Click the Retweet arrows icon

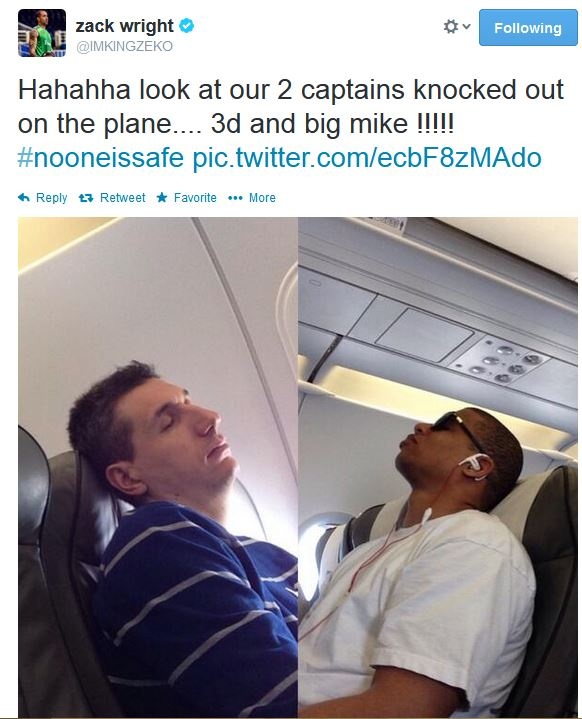[86, 198]
